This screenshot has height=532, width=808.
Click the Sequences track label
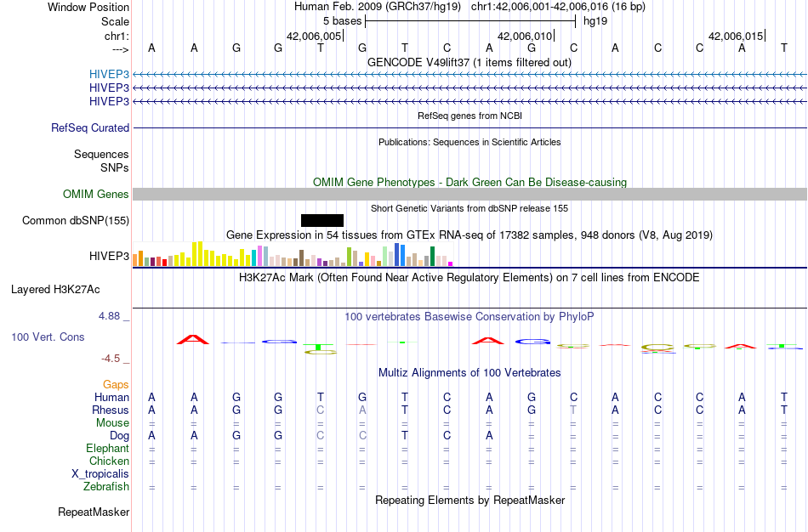[x=101, y=154]
